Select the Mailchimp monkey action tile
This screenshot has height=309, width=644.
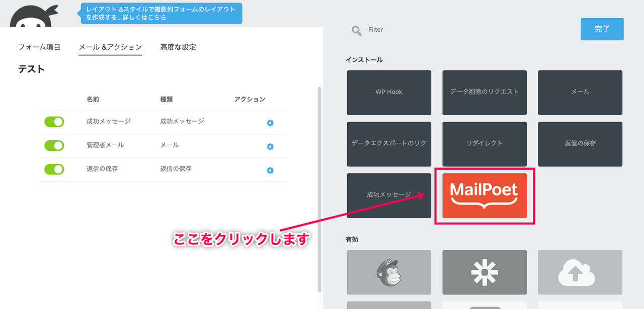click(x=389, y=272)
